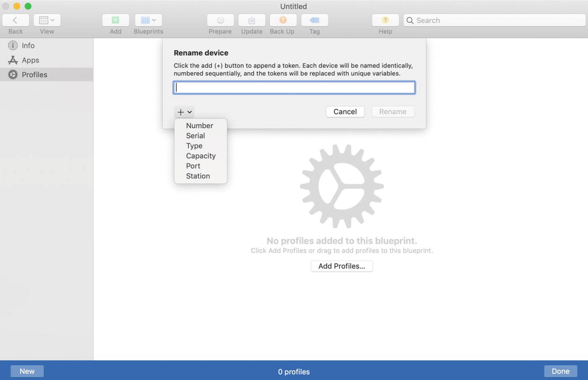Image resolution: width=588 pixels, height=380 pixels.
Task: Open the Blueprints dropdown
Action: [148, 20]
